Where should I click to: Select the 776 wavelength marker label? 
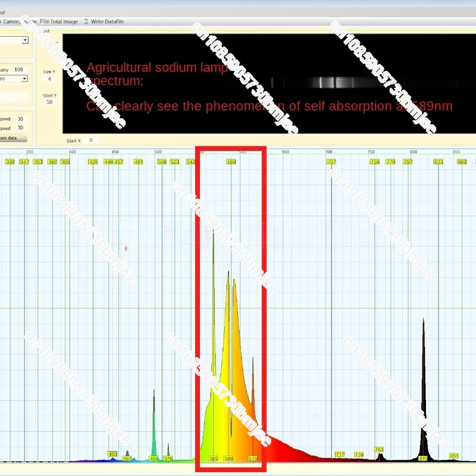(x=390, y=162)
